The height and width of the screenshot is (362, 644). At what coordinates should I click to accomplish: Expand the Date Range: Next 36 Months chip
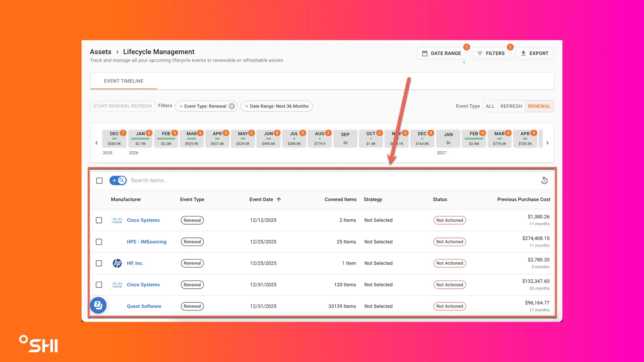click(x=277, y=106)
